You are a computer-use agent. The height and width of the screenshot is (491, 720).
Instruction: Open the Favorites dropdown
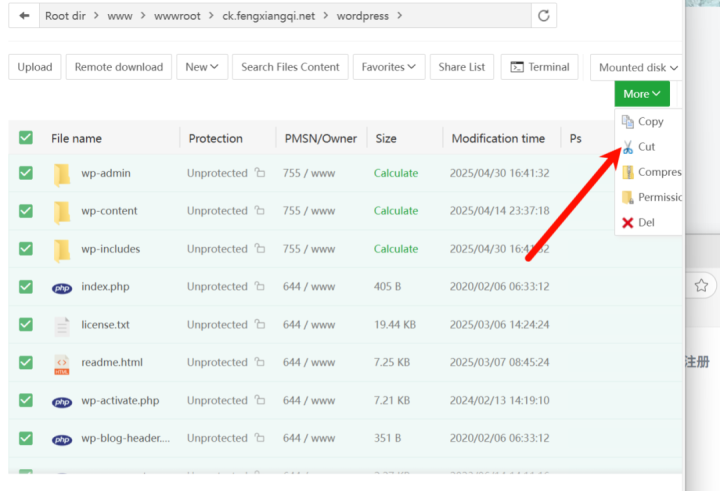coord(389,67)
